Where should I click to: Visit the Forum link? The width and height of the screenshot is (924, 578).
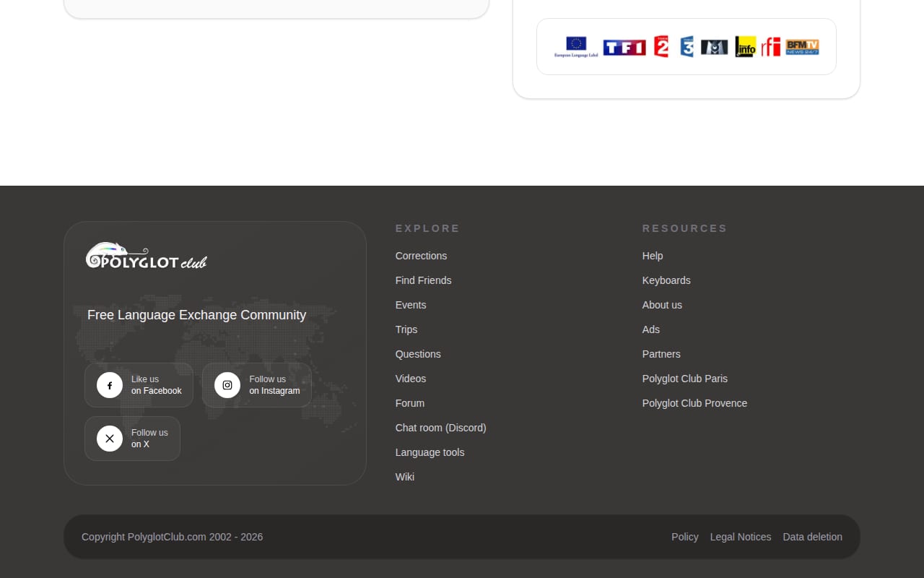410,403
